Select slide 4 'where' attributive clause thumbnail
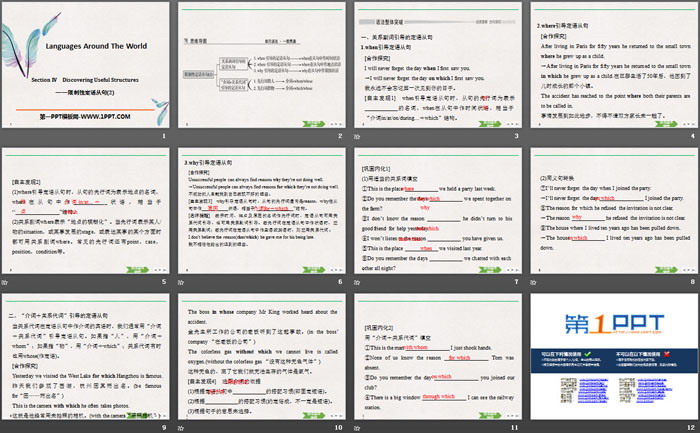Screen dimensions: 700x433 (x=614, y=65)
